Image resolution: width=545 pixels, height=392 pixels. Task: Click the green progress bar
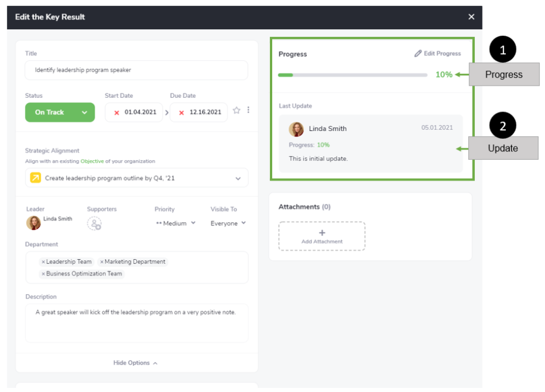(285, 74)
